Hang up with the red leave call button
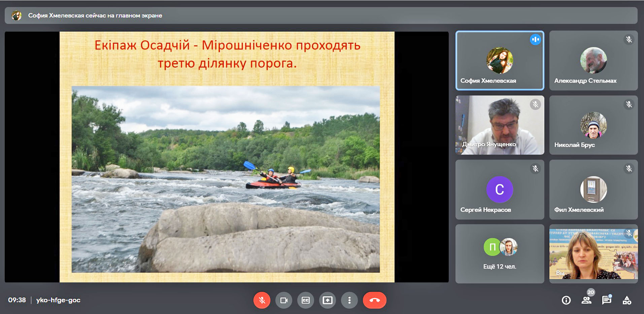Screen dimensions: 644x314 pos(374,300)
